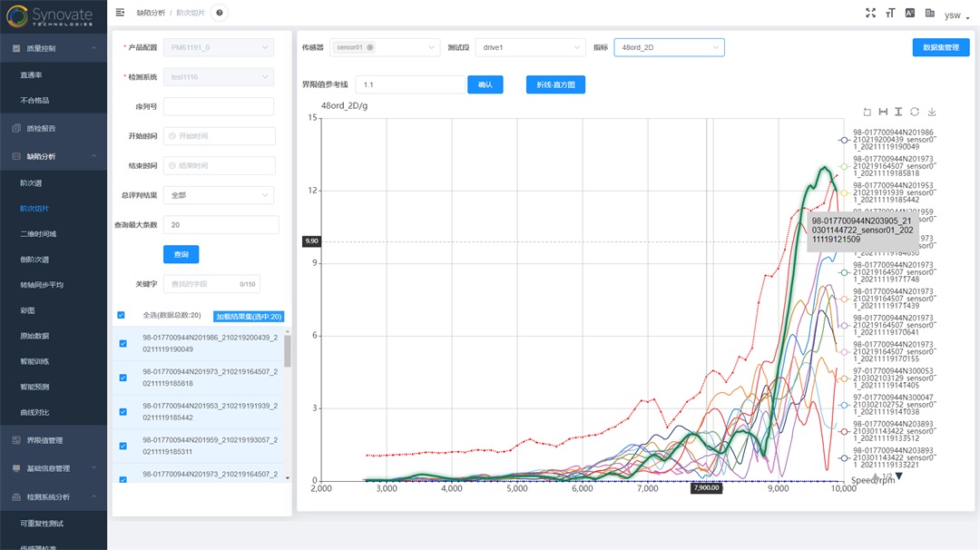980x550 pixels.
Task: Click the chart download icon
Action: (x=931, y=112)
